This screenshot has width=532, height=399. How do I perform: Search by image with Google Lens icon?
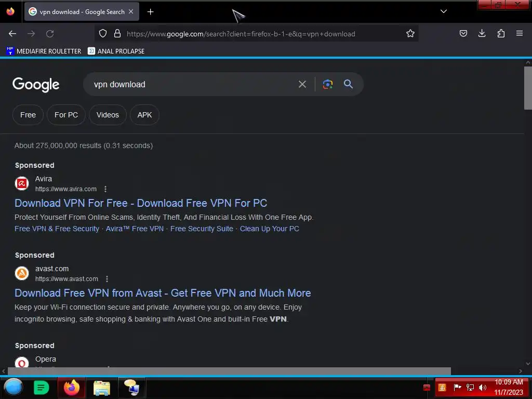point(327,84)
